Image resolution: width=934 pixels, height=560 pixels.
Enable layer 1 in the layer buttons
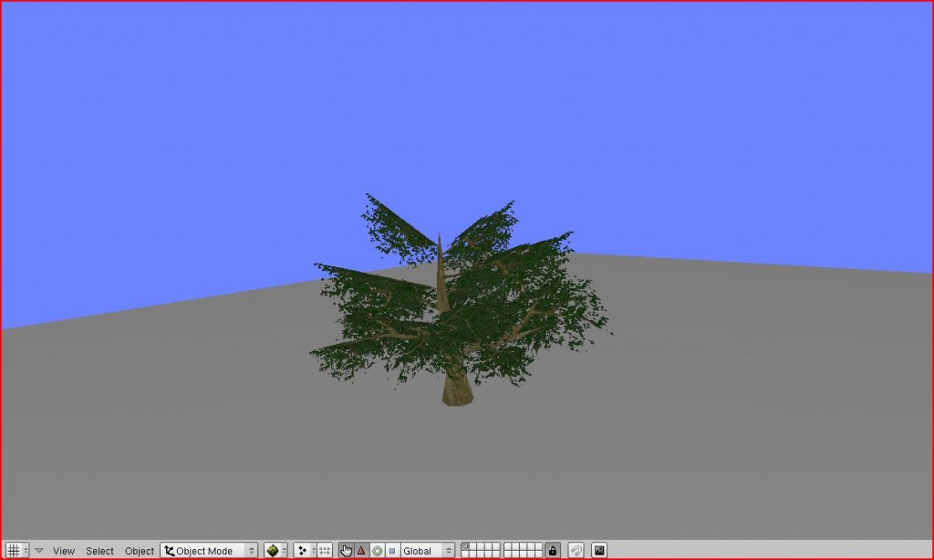(x=467, y=546)
